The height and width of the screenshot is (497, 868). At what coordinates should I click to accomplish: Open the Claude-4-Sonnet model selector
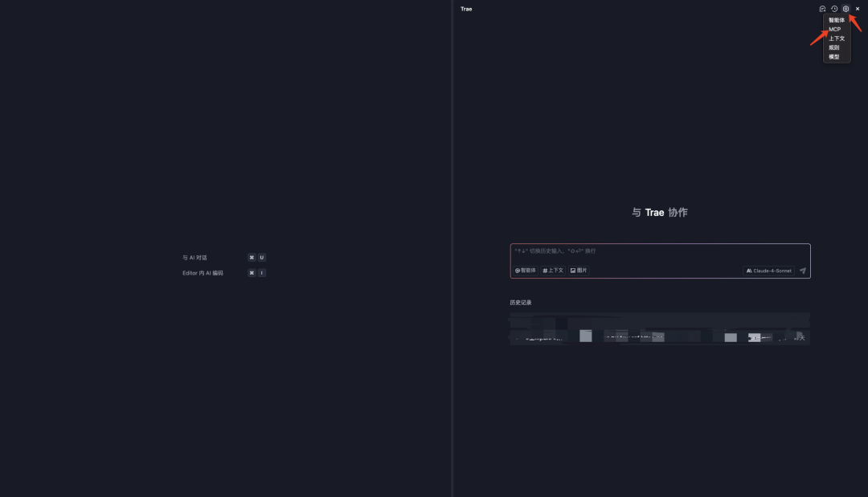tap(768, 270)
